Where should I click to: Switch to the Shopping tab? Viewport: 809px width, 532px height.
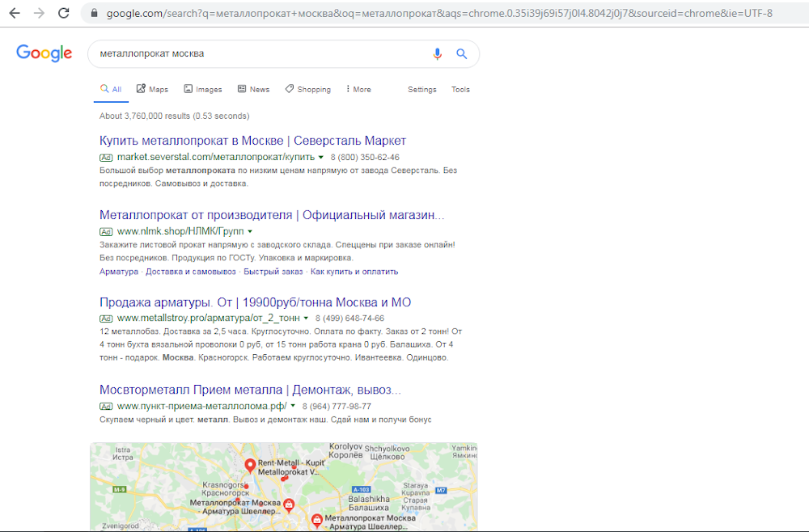[308, 89]
